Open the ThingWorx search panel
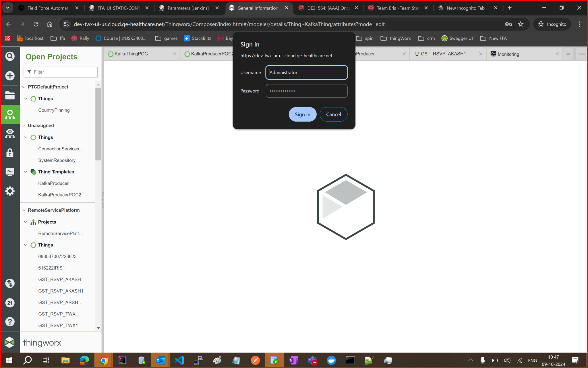588x368 pixels. click(10, 56)
